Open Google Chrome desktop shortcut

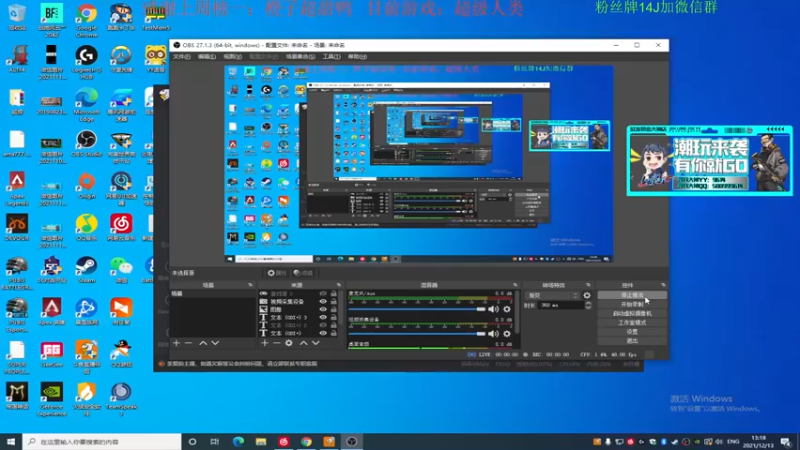coord(86,21)
